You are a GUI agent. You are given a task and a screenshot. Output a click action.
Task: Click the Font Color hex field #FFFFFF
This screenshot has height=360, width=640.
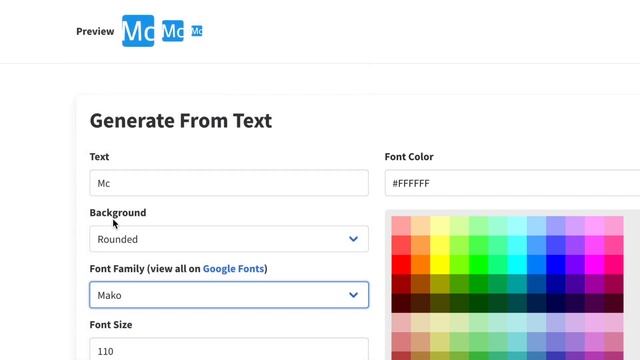pyautogui.click(x=512, y=183)
